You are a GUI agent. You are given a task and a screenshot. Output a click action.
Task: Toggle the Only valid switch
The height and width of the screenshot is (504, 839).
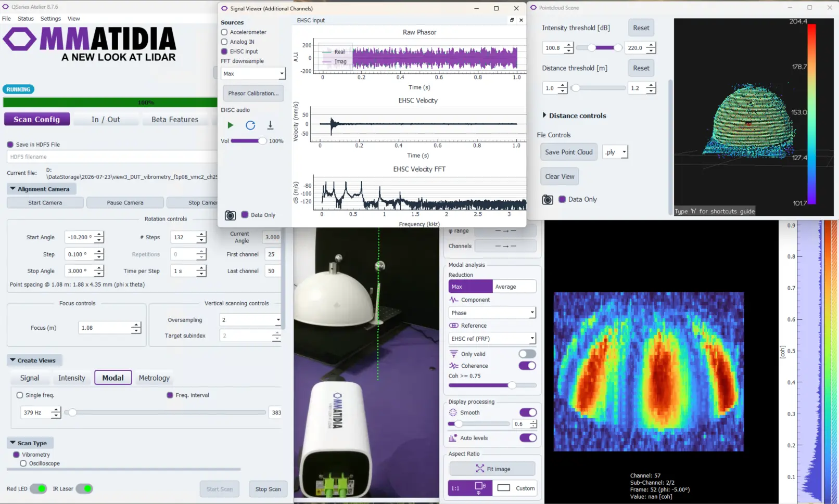pos(527,354)
